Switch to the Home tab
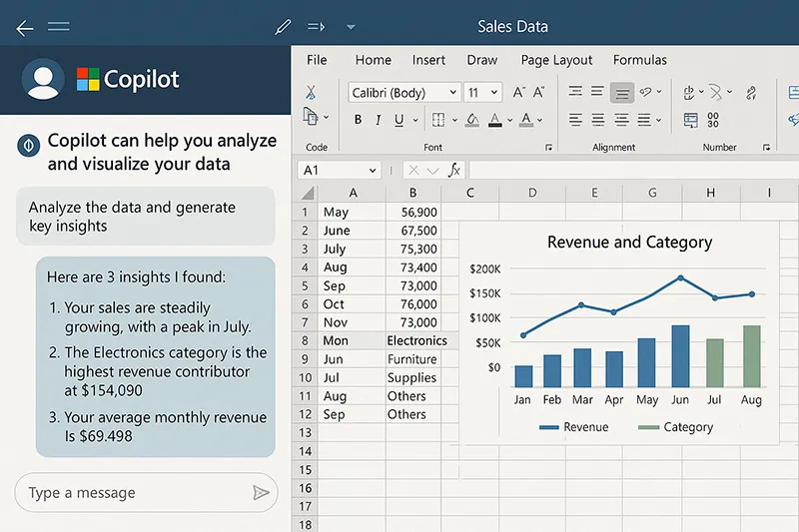The height and width of the screenshot is (532, 799). pos(373,60)
